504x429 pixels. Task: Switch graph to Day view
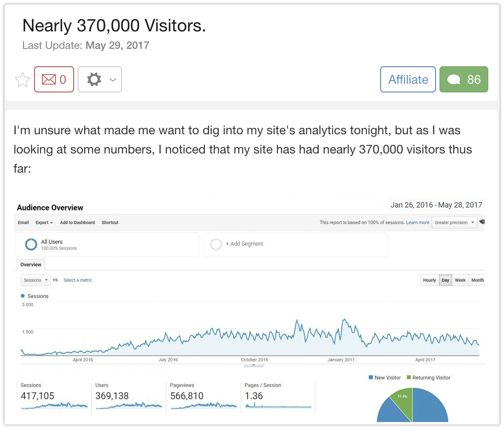[x=446, y=280]
